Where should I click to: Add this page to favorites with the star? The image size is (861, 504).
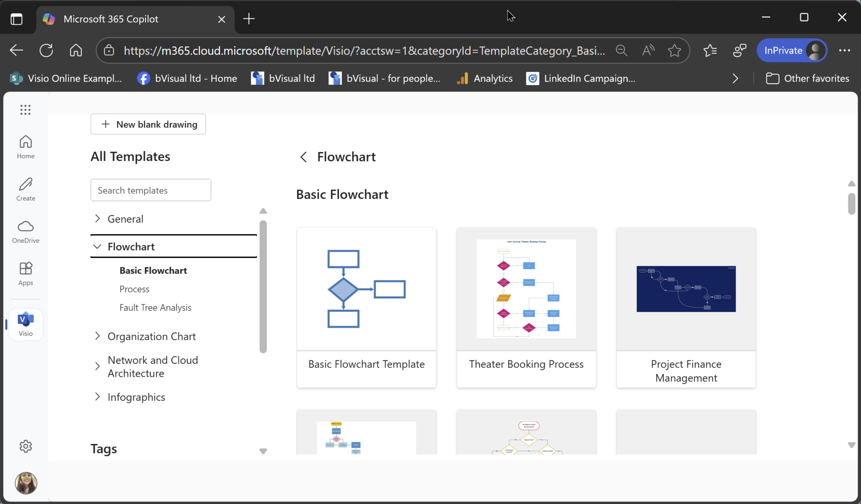pos(674,50)
